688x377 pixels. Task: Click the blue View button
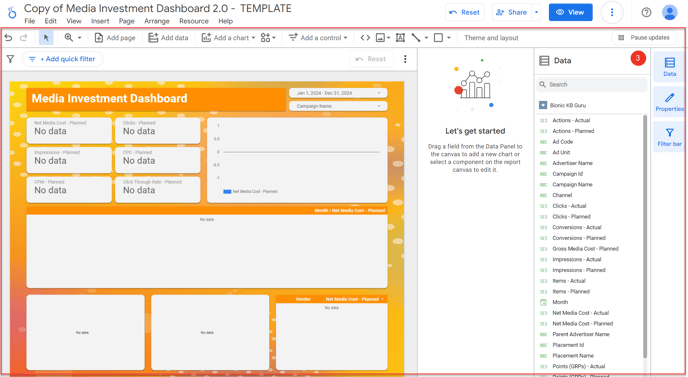[x=570, y=12]
